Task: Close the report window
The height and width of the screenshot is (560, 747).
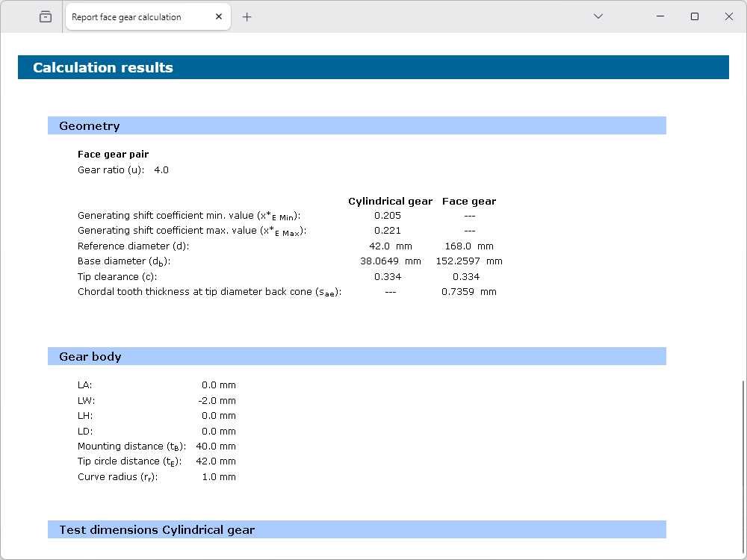Action: (729, 16)
